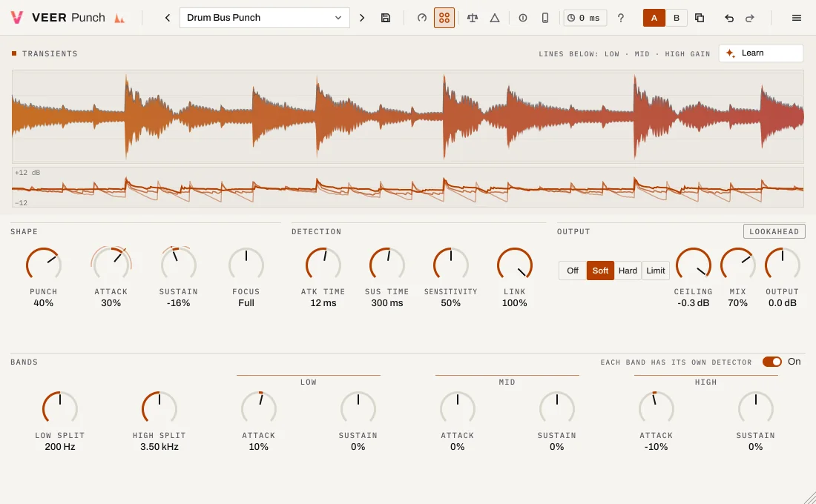Click the MIX knob
The height and width of the screenshot is (504, 816).
pos(738,265)
